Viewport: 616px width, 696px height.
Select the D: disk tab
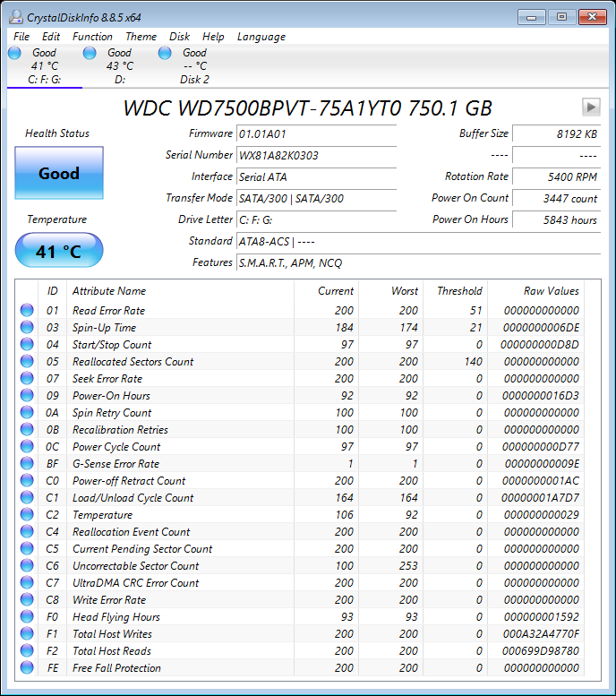(x=120, y=66)
